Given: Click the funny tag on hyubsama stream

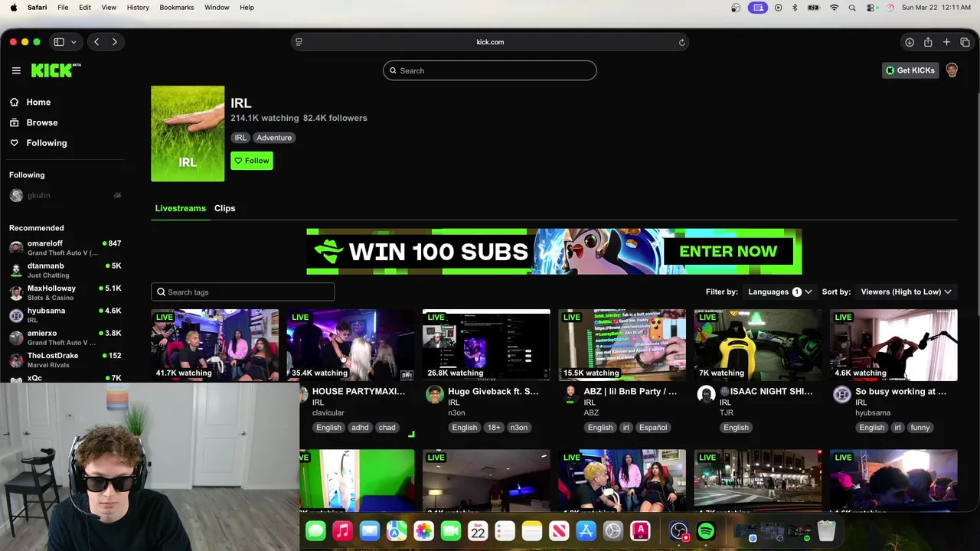Looking at the screenshot, I should [x=920, y=428].
